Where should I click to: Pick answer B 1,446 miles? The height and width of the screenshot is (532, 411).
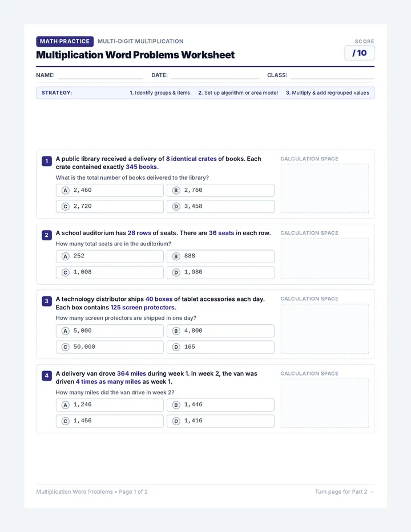tap(220, 405)
